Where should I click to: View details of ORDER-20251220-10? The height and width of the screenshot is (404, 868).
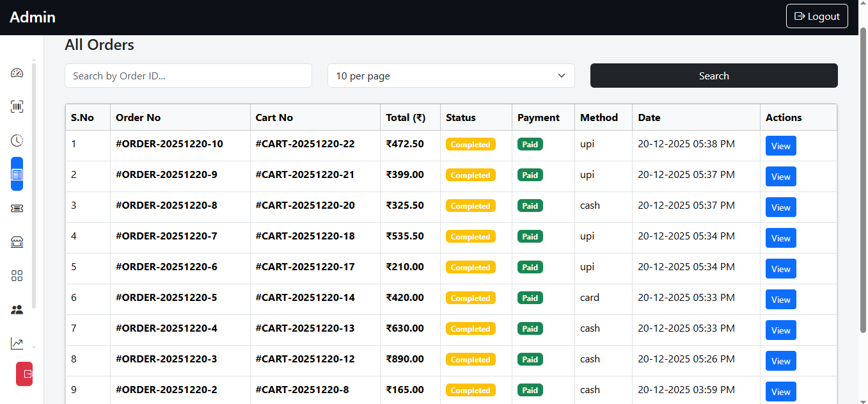[780, 145]
